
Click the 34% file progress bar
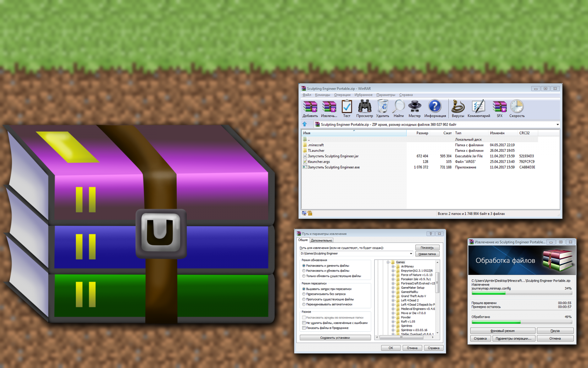point(521,293)
